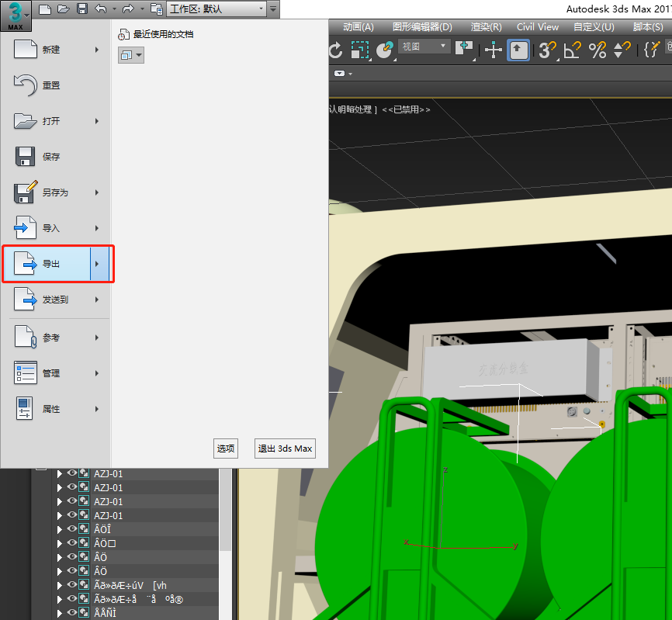Screen dimensions: 672x620
Task: Click the Undo arrow icon
Action: tap(101, 9)
